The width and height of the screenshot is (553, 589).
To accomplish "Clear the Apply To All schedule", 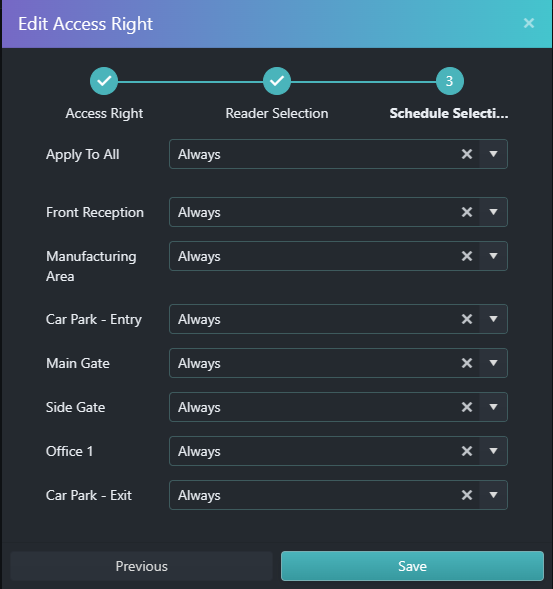I will [x=467, y=154].
